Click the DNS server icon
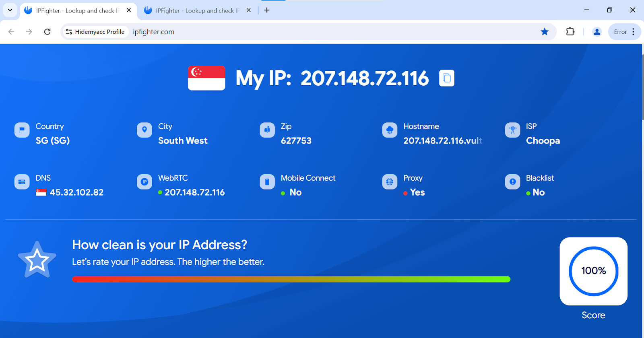 (x=22, y=182)
